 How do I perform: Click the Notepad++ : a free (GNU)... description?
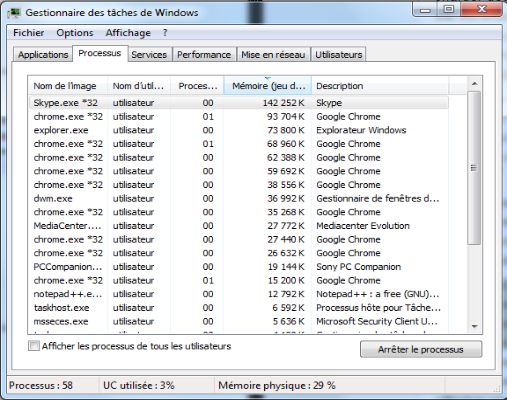378,294
